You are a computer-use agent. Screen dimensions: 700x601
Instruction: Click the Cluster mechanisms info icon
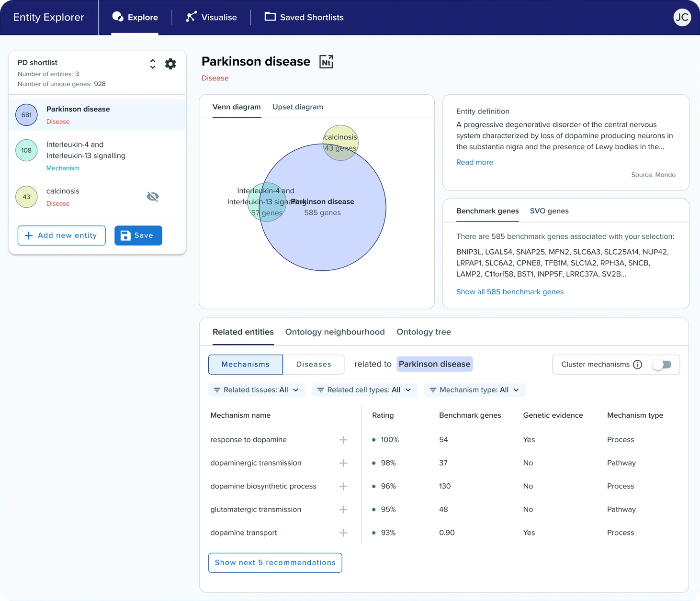point(637,364)
